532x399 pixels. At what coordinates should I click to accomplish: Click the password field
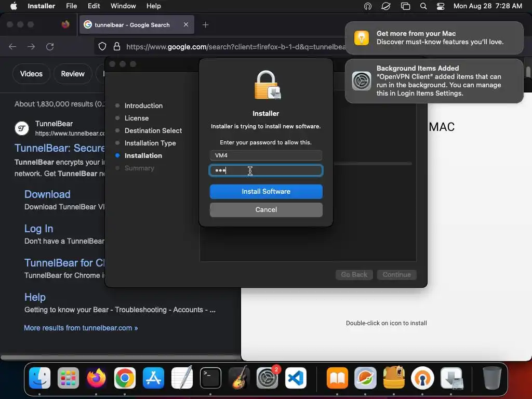[x=266, y=170]
